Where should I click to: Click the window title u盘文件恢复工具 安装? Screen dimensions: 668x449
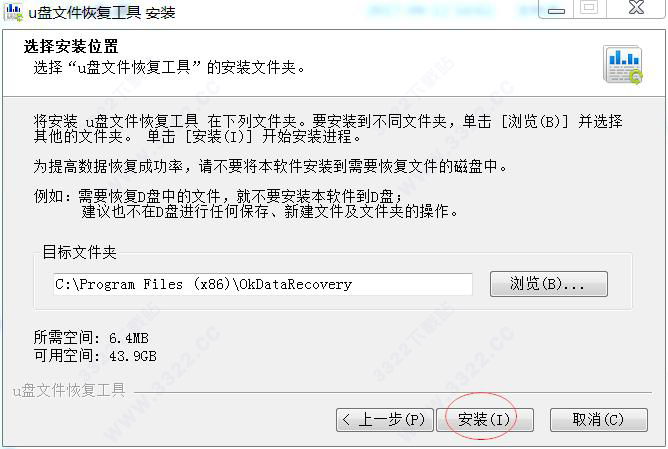tap(102, 13)
